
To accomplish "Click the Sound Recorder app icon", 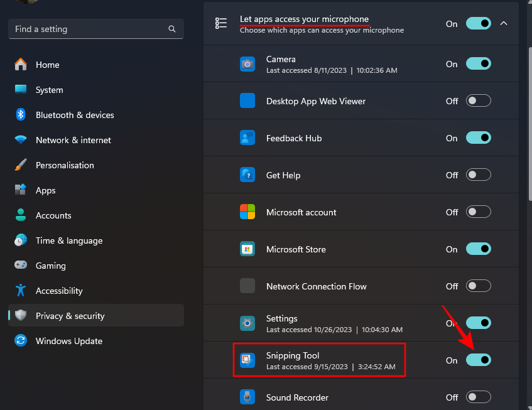I will [x=247, y=397].
